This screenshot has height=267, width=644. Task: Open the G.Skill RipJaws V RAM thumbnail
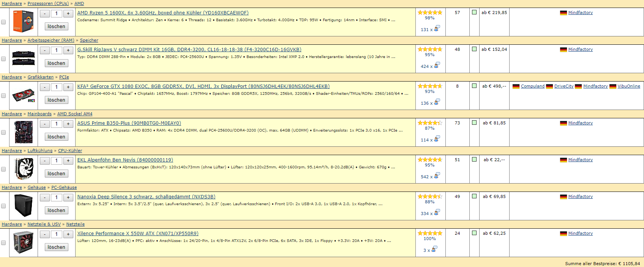24,58
